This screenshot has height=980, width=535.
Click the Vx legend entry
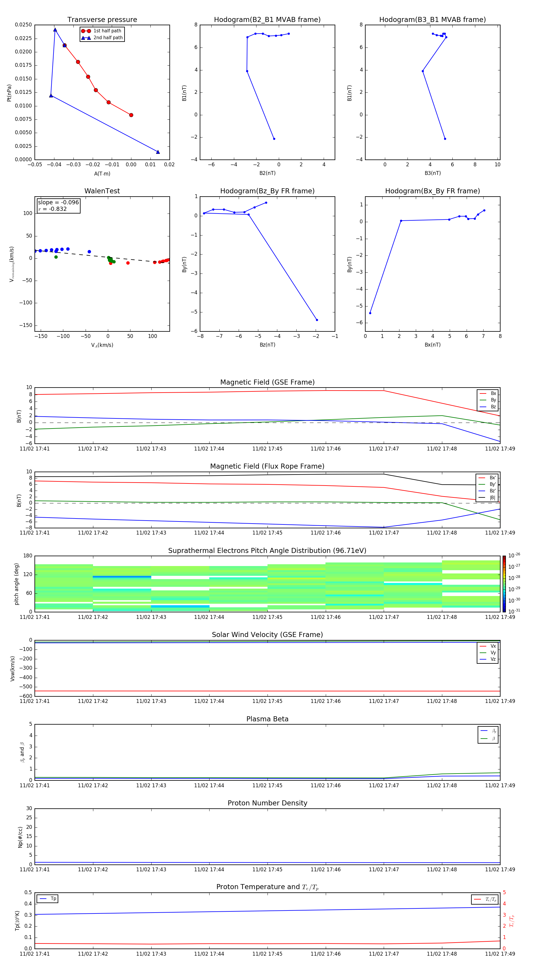(488, 646)
